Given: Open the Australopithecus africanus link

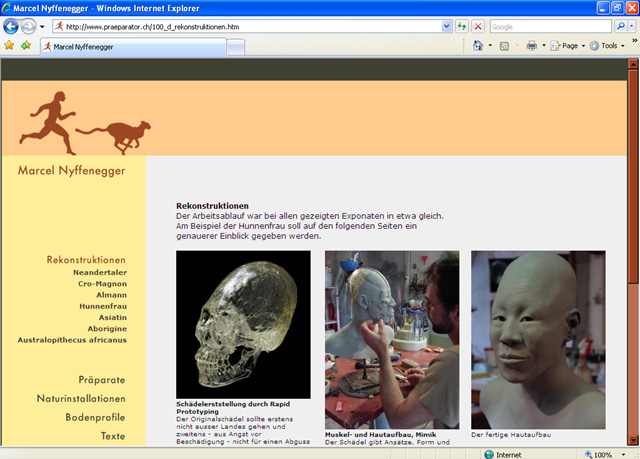Looking at the screenshot, I should (72, 340).
